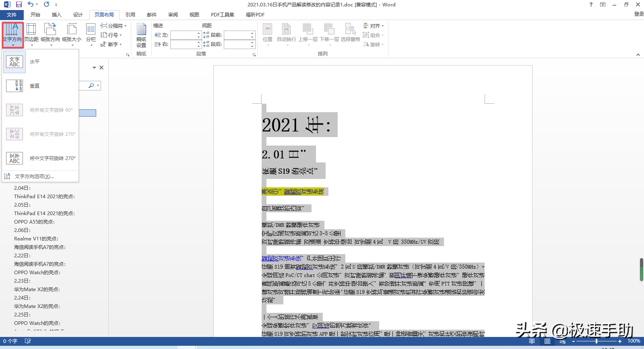Click the undo arrow in title bar
This screenshot has width=644, height=349.
tap(31, 4)
